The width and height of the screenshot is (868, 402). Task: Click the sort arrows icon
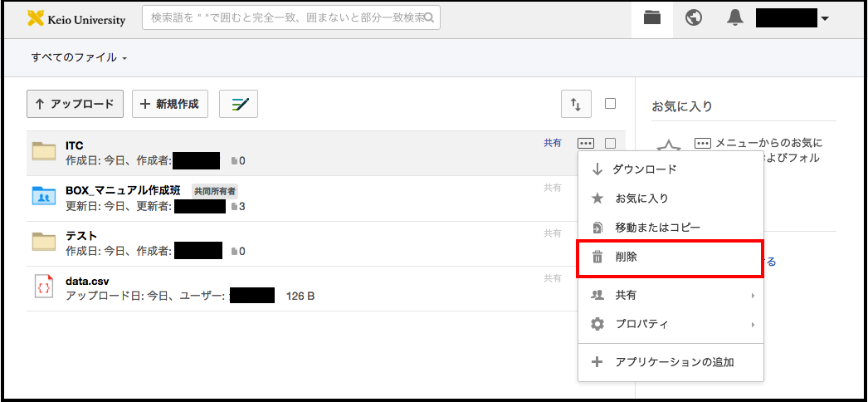tap(576, 104)
